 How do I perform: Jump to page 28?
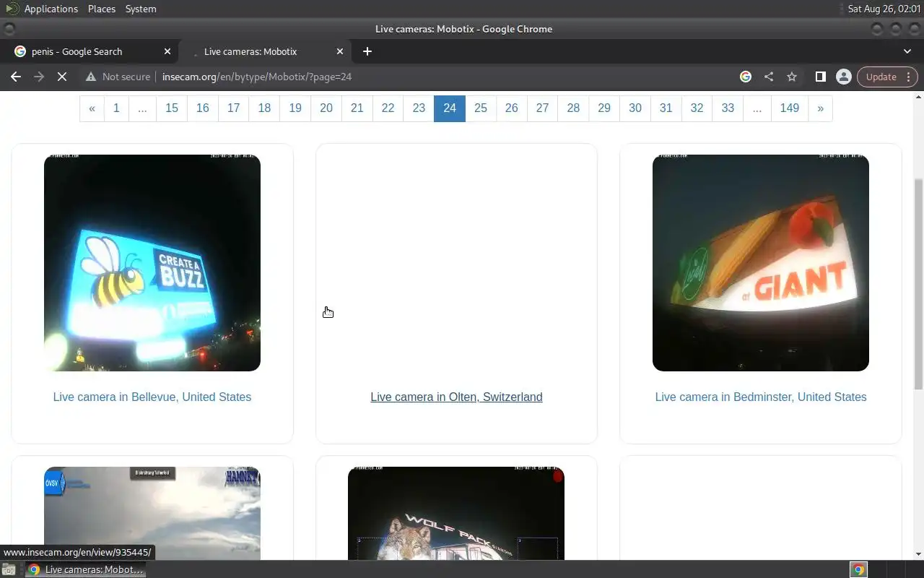click(573, 108)
